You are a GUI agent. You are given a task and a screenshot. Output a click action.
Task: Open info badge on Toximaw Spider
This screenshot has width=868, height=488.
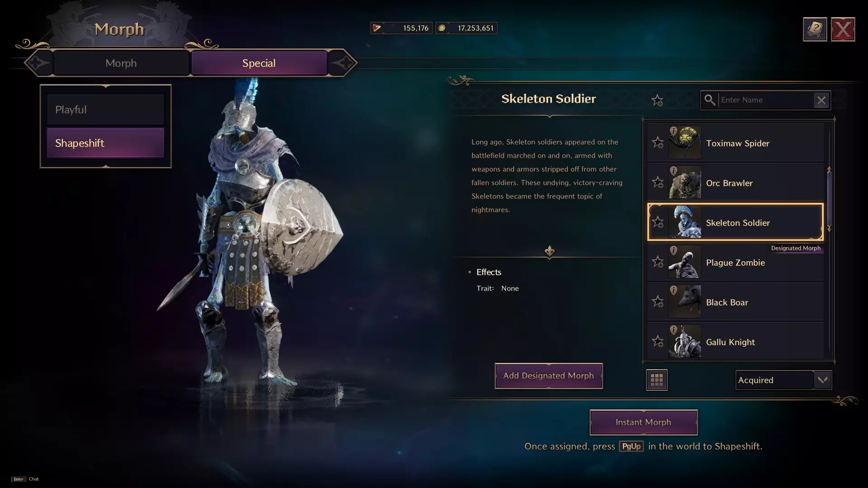(673, 131)
